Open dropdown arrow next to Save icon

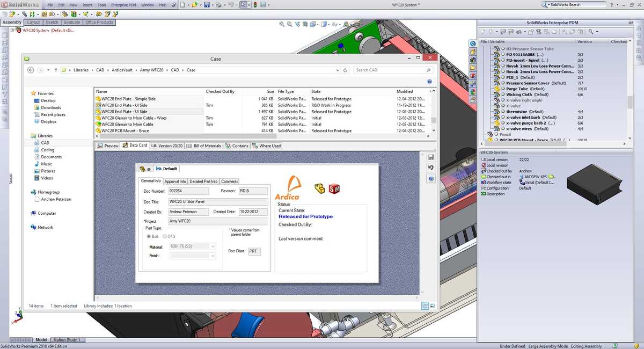coord(212,5)
